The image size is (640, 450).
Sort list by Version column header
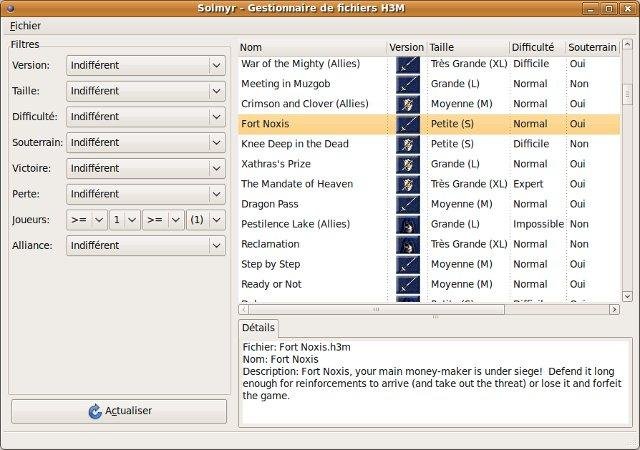[x=407, y=47]
